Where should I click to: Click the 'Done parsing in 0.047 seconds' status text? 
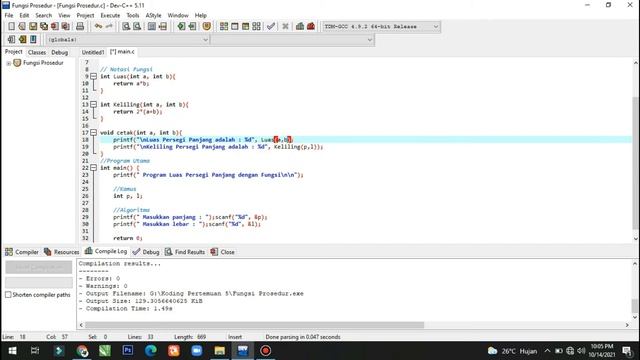302,337
